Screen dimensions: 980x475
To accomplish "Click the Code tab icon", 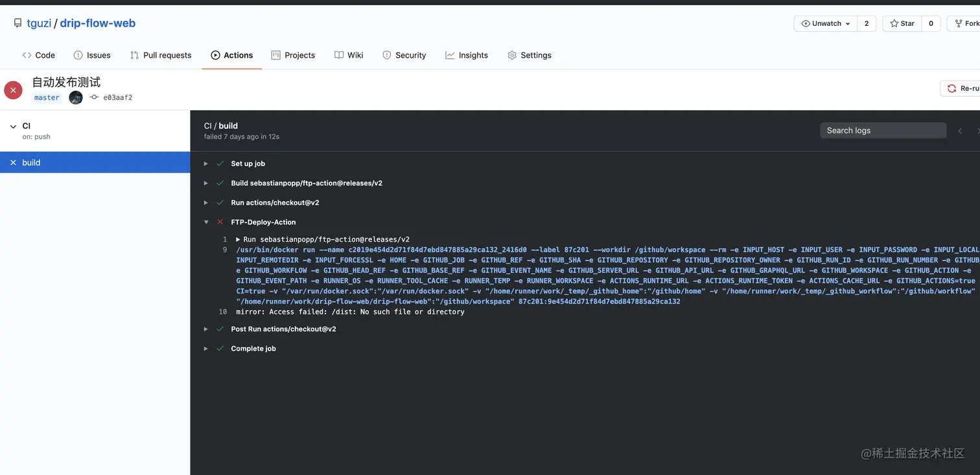I will [x=27, y=55].
